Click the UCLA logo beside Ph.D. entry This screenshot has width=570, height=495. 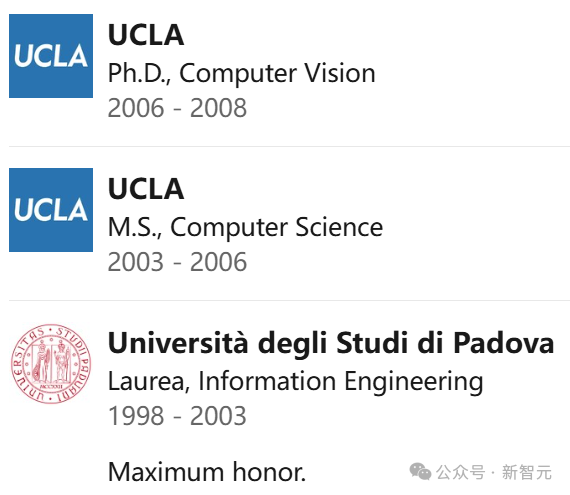(51, 56)
